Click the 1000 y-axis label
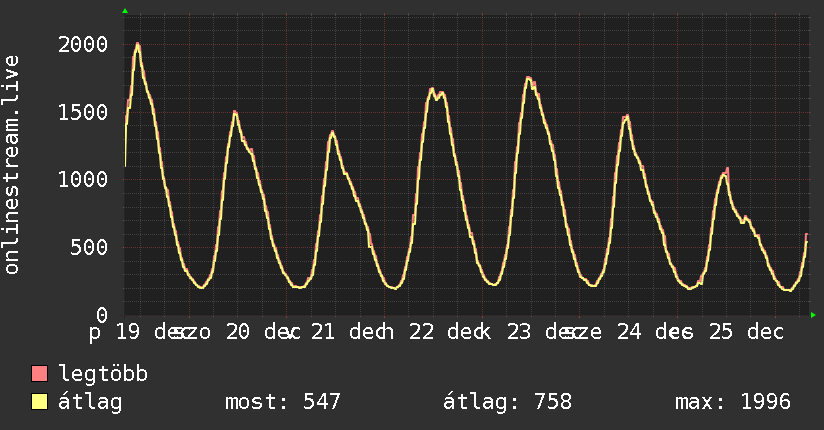Viewport: 824px width, 430px height. (83, 180)
